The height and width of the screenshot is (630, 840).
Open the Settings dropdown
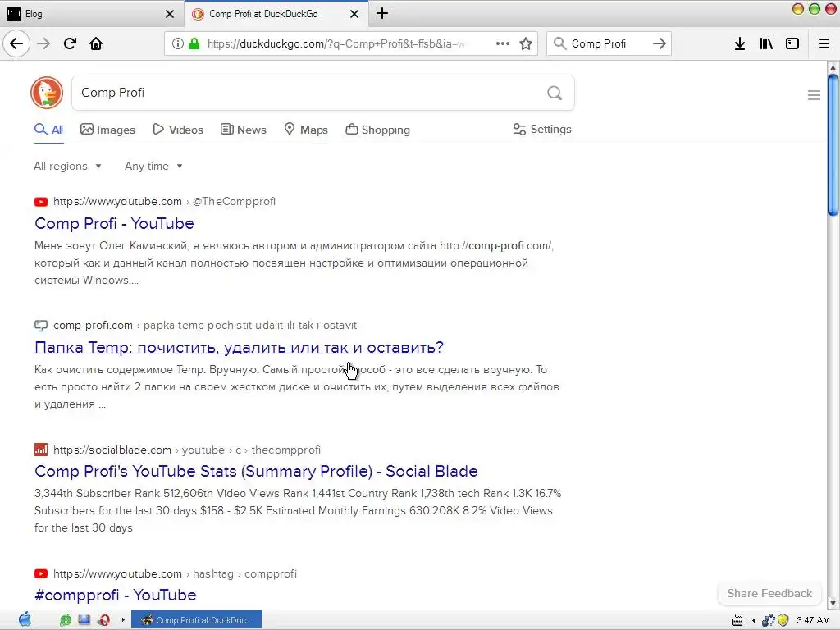(542, 129)
